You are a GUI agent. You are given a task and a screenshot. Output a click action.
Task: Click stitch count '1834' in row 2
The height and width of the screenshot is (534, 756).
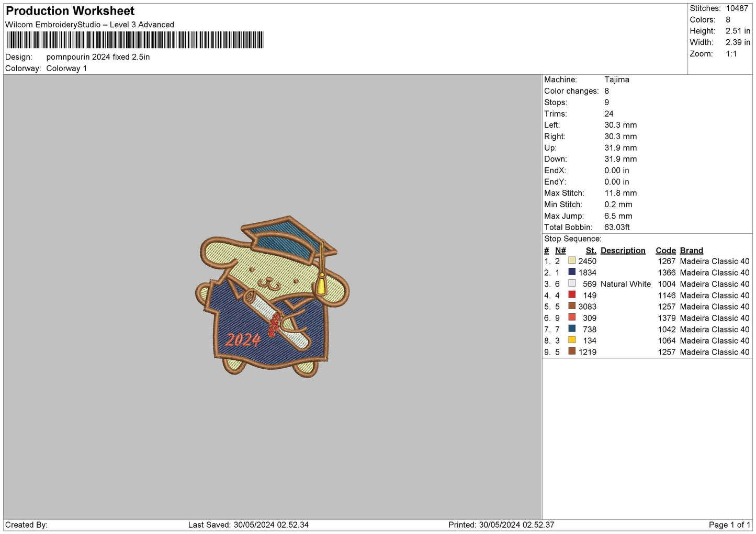point(588,272)
